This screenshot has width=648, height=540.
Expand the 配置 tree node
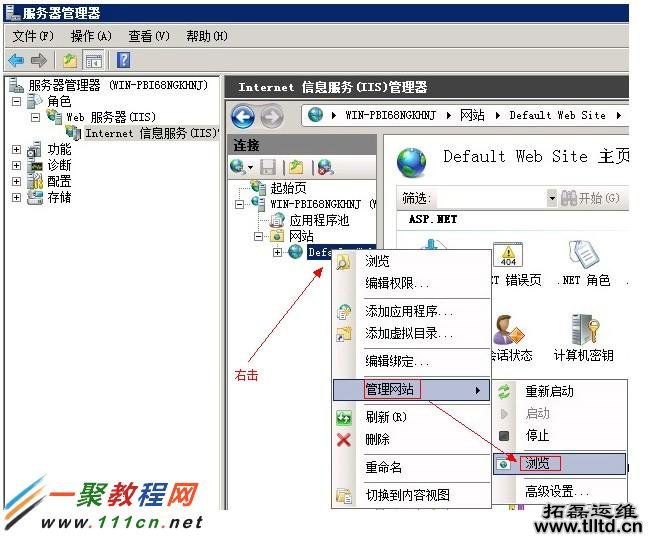click(16, 181)
